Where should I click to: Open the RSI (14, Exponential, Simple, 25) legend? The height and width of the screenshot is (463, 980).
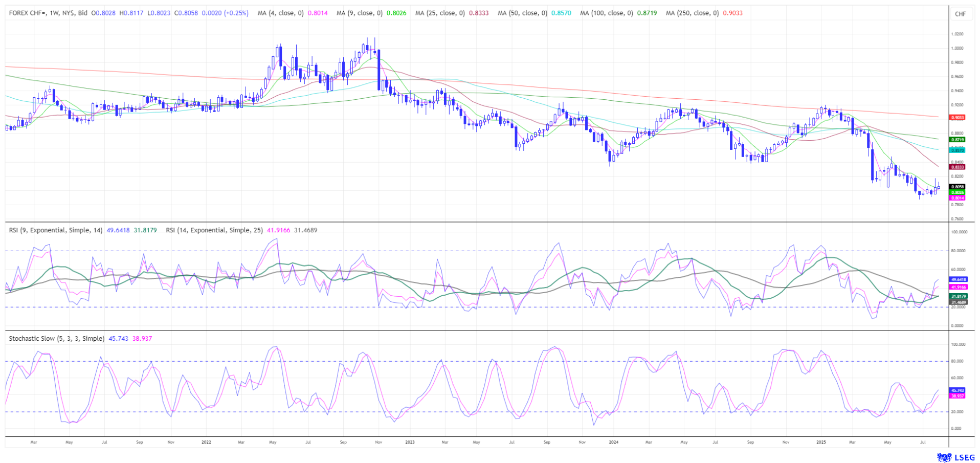click(214, 230)
